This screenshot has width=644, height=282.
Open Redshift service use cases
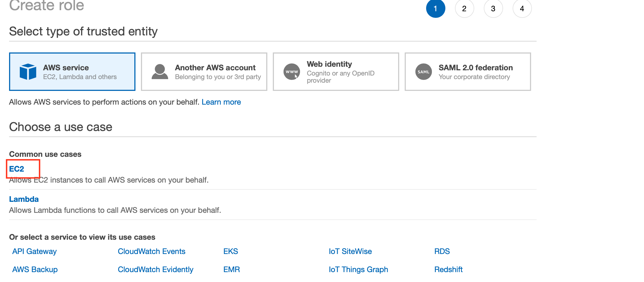[448, 269]
